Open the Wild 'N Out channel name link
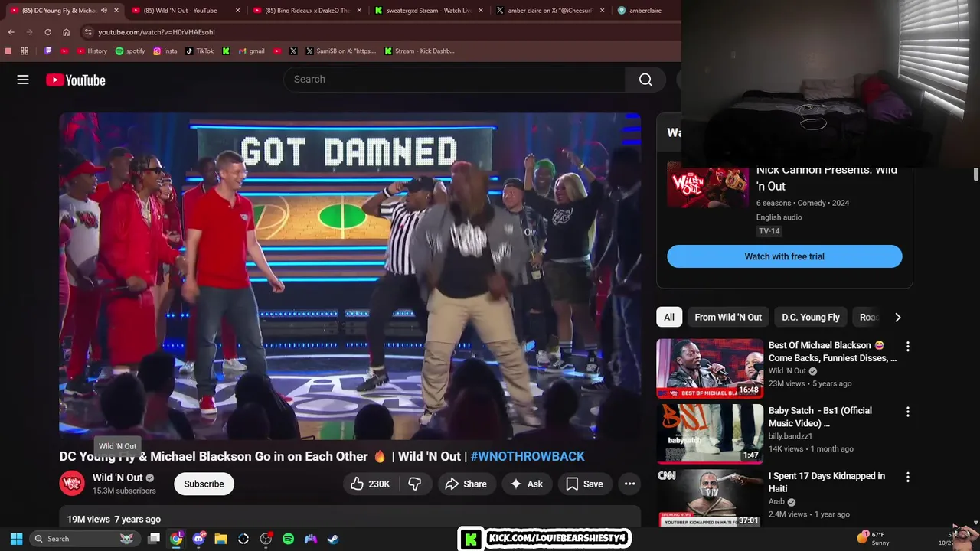 (117, 478)
